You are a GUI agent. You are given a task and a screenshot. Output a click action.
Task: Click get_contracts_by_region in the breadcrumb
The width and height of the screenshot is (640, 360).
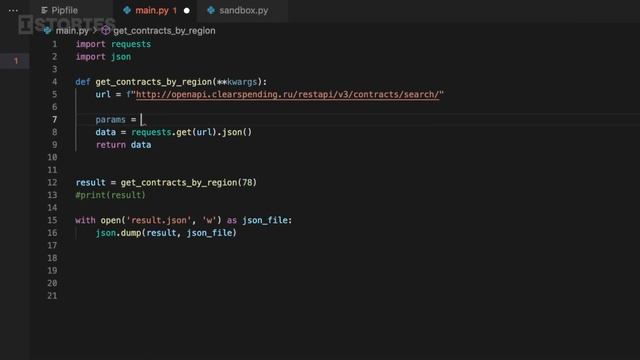coord(164,31)
